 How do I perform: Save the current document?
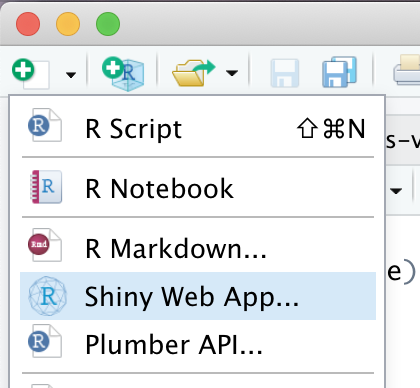click(x=284, y=73)
